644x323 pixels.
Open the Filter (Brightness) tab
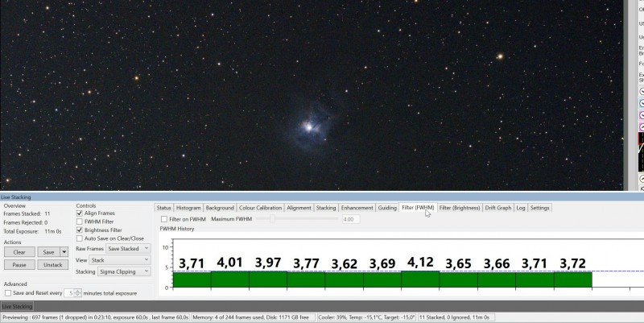pyautogui.click(x=460, y=208)
